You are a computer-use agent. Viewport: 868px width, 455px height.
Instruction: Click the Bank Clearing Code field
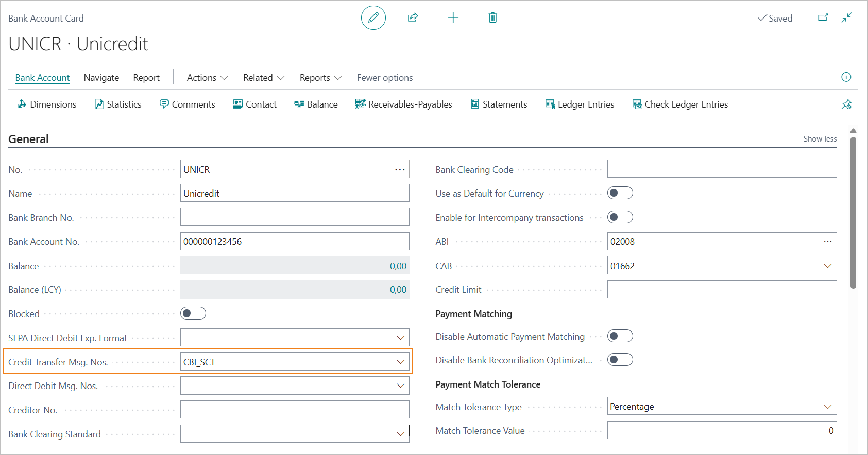coord(722,169)
